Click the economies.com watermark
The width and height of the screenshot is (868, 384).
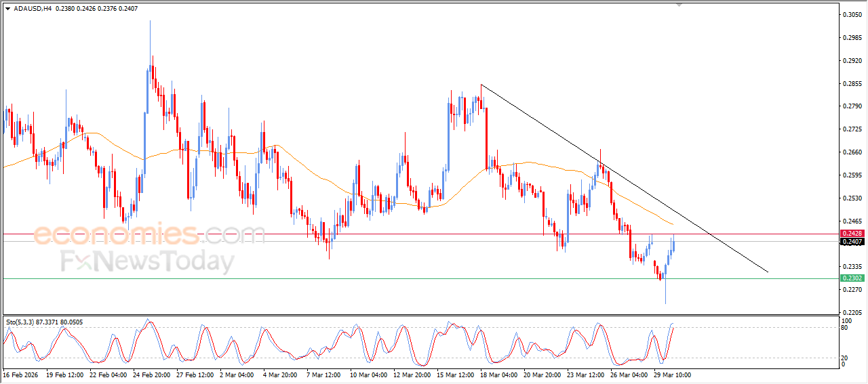(149, 235)
